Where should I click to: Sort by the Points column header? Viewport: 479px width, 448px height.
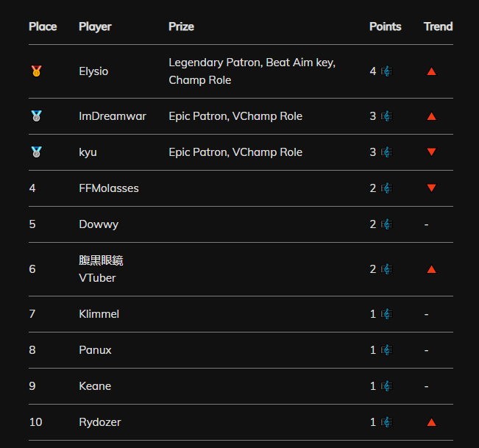tap(386, 26)
